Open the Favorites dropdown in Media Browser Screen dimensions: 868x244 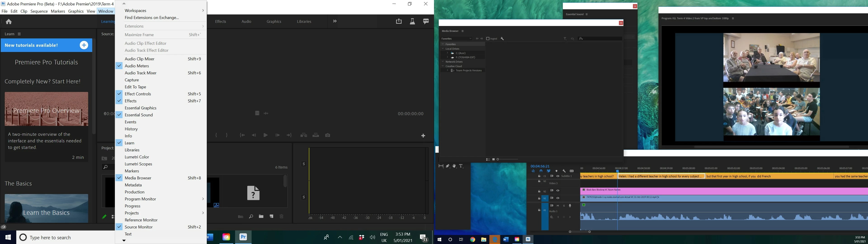click(456, 39)
